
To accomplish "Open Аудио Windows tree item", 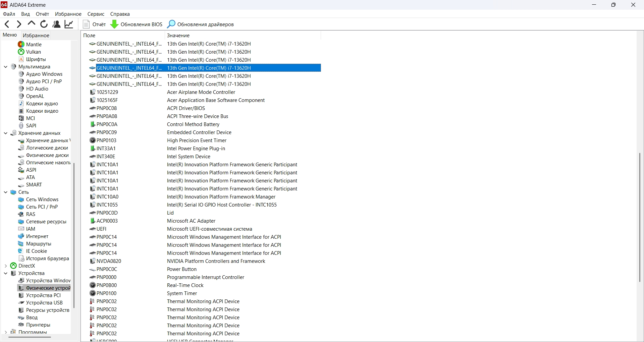I will (x=41, y=74).
